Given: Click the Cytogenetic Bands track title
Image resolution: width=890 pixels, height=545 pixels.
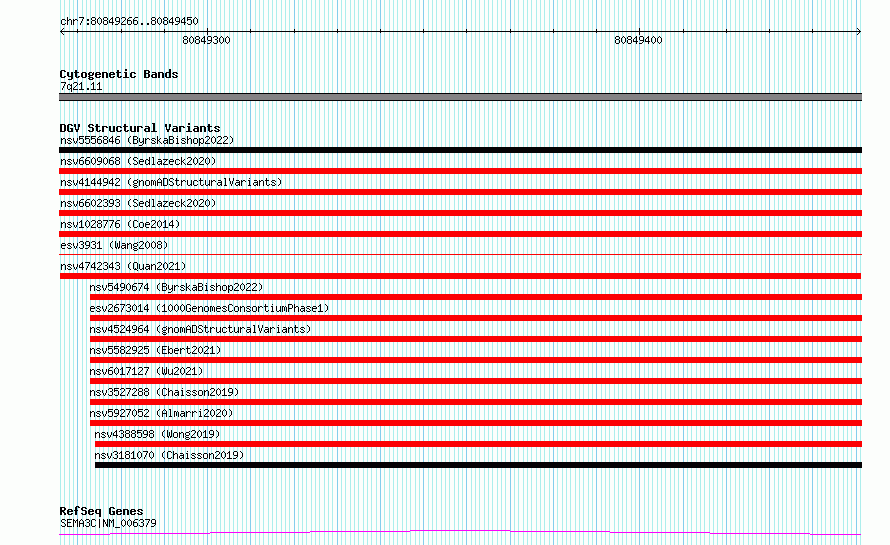Looking at the screenshot, I should coord(119,74).
